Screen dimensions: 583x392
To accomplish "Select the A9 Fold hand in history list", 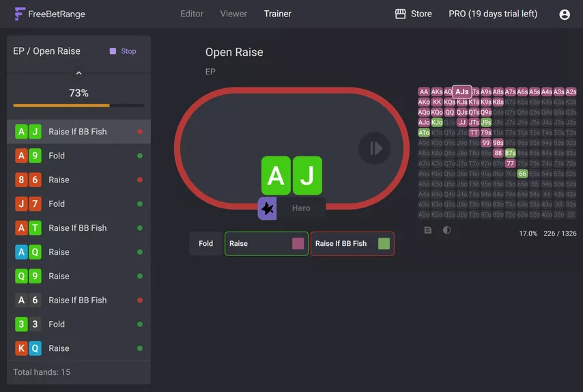I will [79, 156].
